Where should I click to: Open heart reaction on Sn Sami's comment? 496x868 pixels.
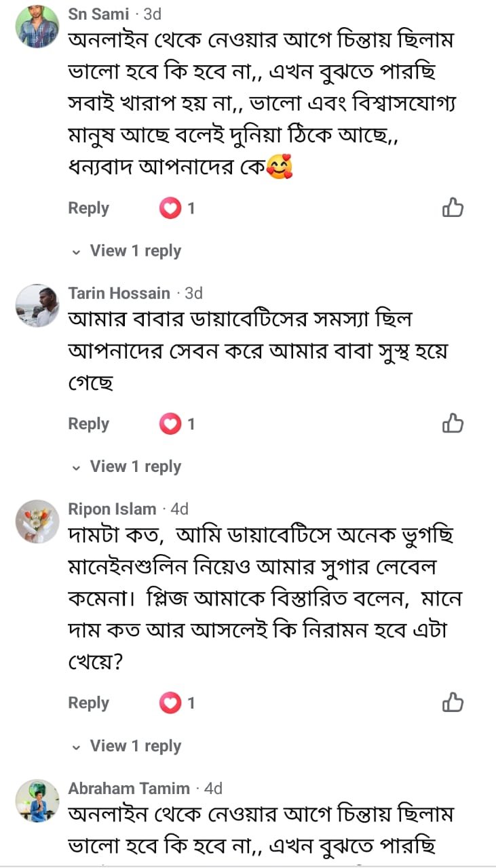[170, 208]
